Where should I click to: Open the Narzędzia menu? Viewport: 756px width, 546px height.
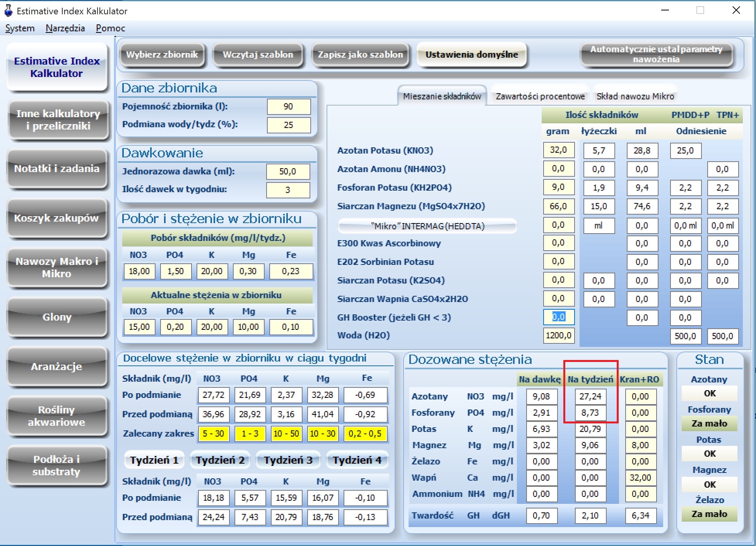(65, 28)
